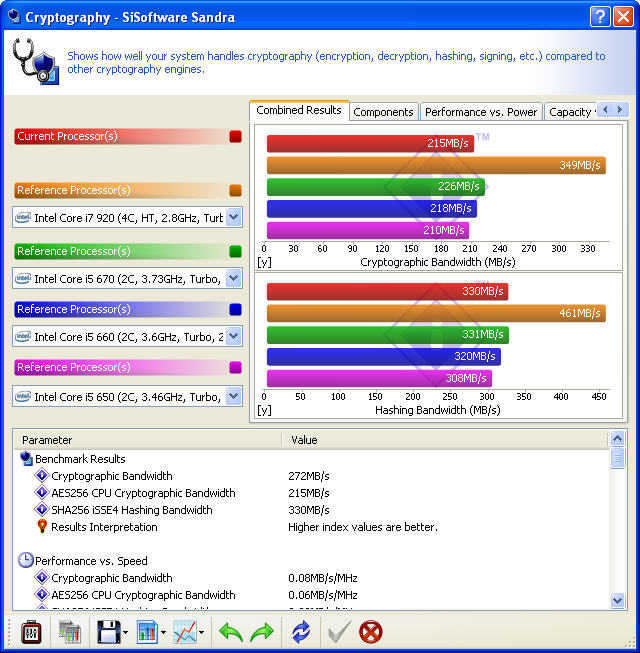Image resolution: width=640 pixels, height=653 pixels.
Task: Open the save icon dropdown arrow
Action: [125, 633]
